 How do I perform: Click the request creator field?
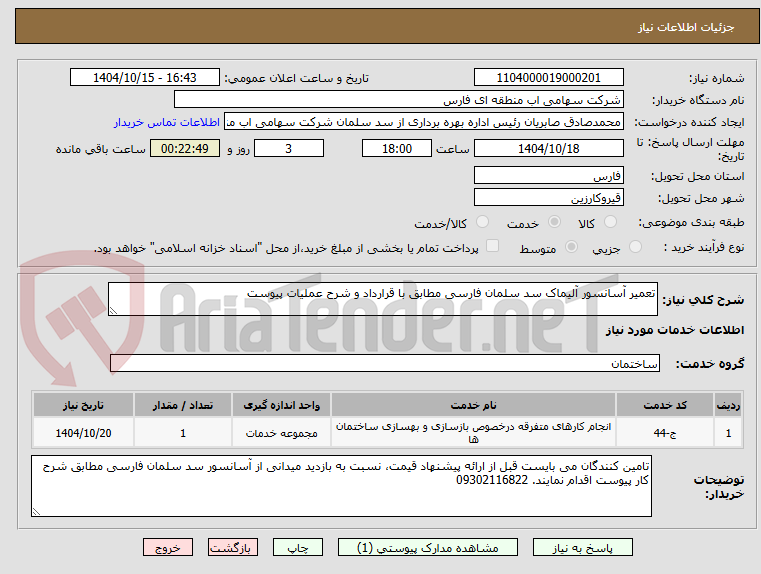[x=424, y=122]
